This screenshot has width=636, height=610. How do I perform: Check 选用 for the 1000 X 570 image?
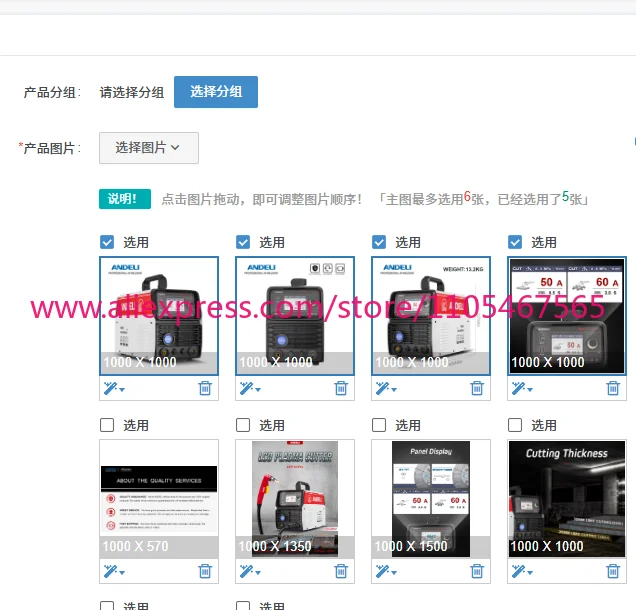tap(107, 425)
